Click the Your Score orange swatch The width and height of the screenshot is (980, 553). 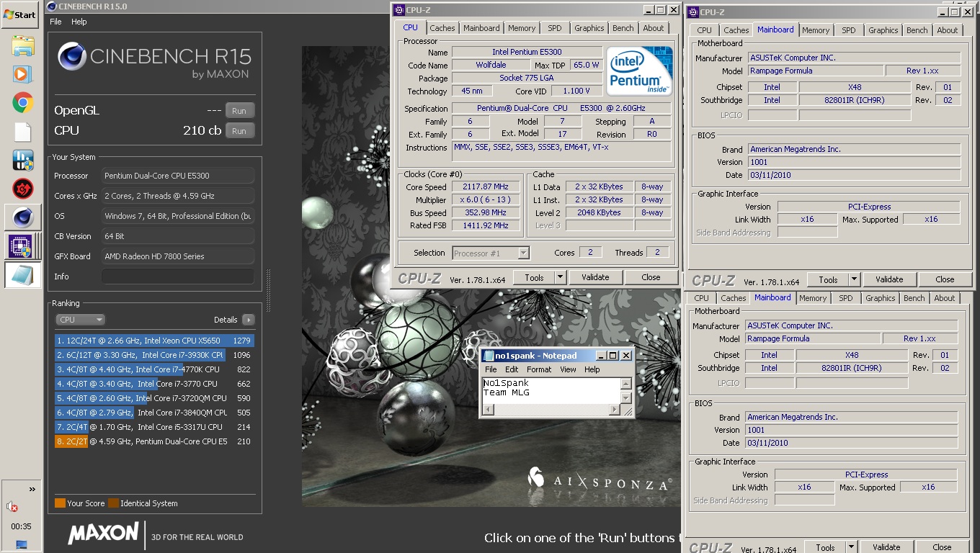60,503
